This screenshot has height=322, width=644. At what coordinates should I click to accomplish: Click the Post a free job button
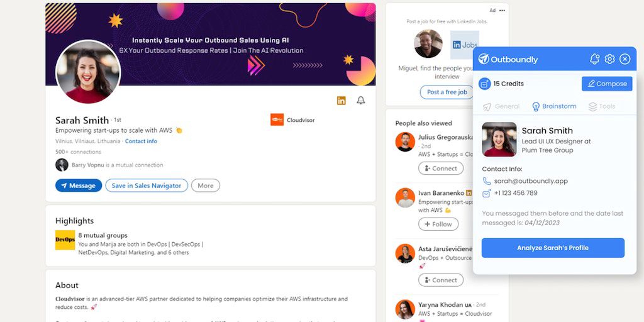coord(447,92)
